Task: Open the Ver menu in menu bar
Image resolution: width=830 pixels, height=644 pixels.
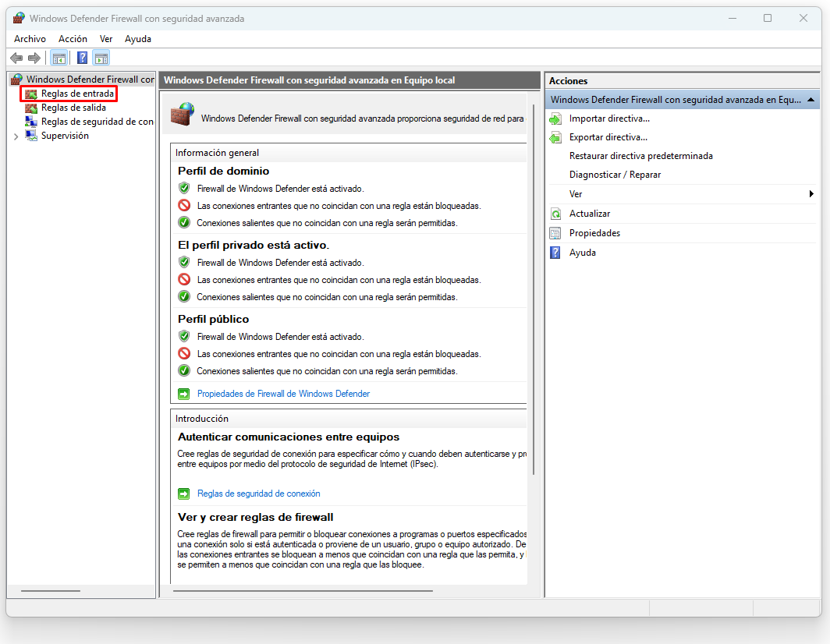Action: click(106, 39)
